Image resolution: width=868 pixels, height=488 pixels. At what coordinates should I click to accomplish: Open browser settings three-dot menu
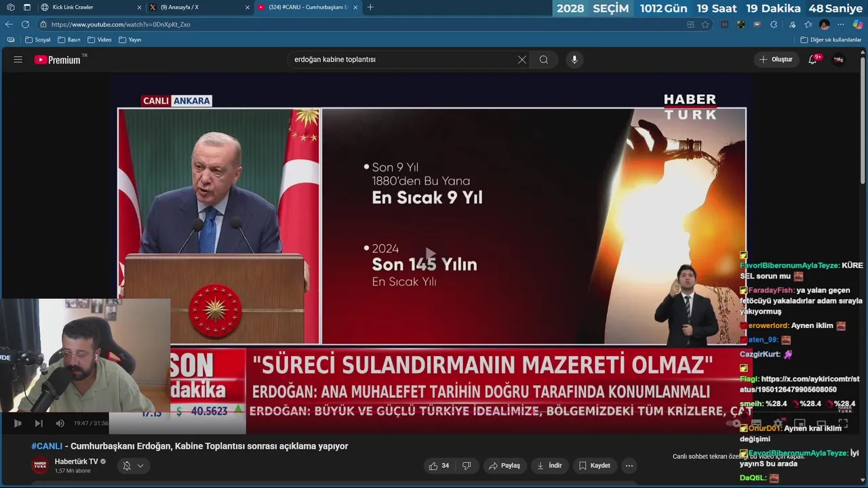841,24
